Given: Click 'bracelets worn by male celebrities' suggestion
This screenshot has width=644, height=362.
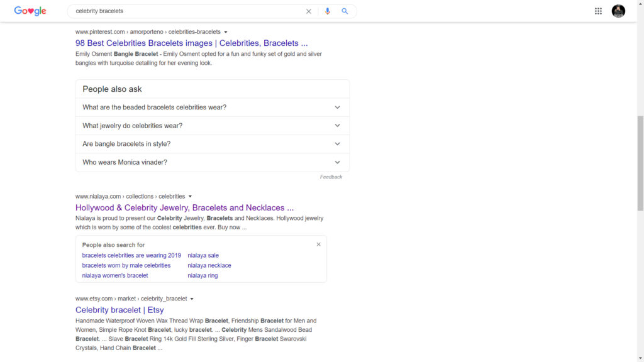Looking at the screenshot, I should 126,266.
